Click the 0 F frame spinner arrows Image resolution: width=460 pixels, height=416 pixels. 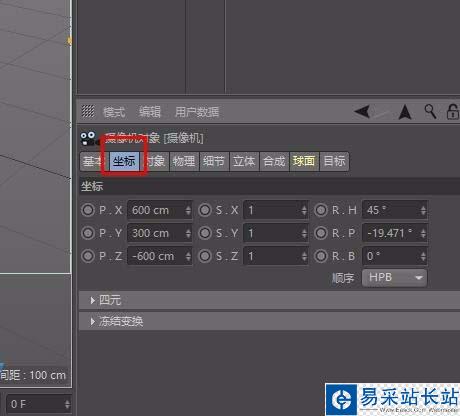point(67,404)
